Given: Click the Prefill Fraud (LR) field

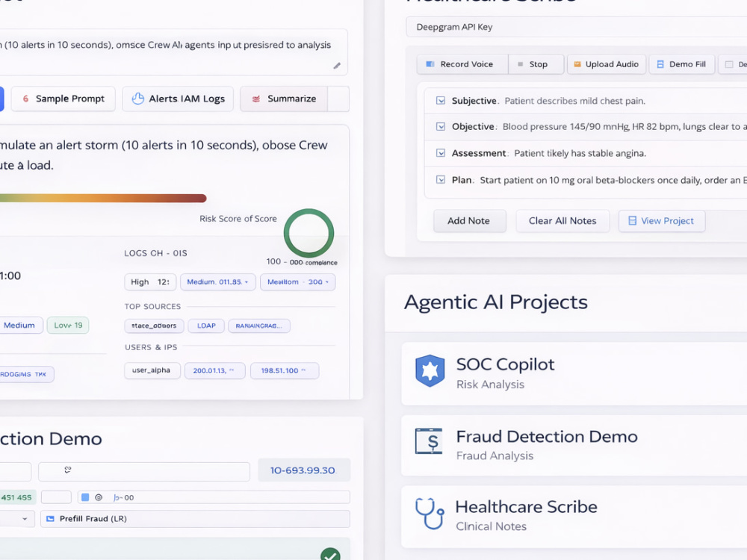Looking at the screenshot, I should pyautogui.click(x=195, y=519).
